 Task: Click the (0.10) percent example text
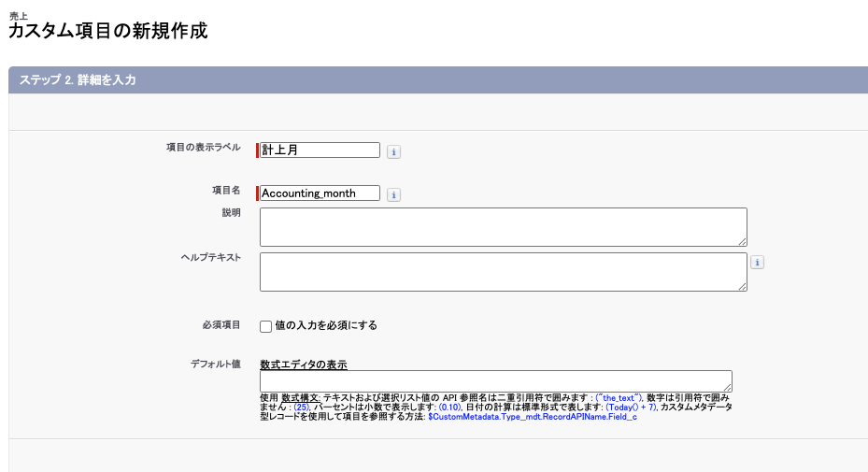click(449, 408)
